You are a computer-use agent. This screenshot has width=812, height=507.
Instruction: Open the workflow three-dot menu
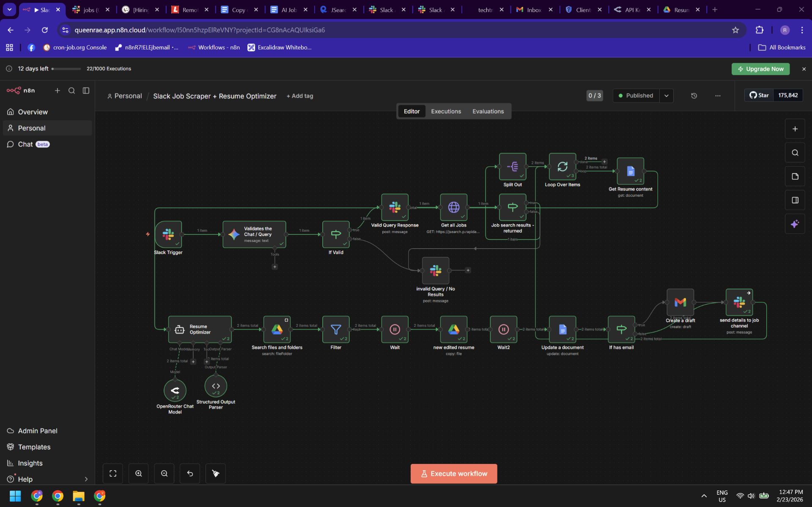click(718, 96)
